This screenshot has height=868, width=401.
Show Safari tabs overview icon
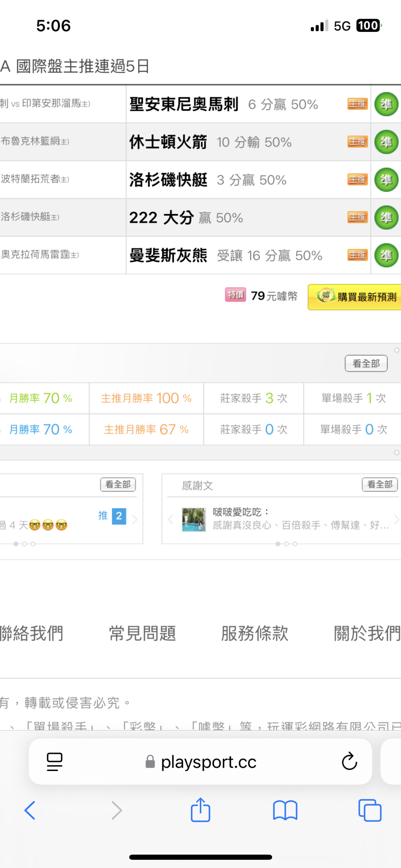pyautogui.click(x=370, y=810)
